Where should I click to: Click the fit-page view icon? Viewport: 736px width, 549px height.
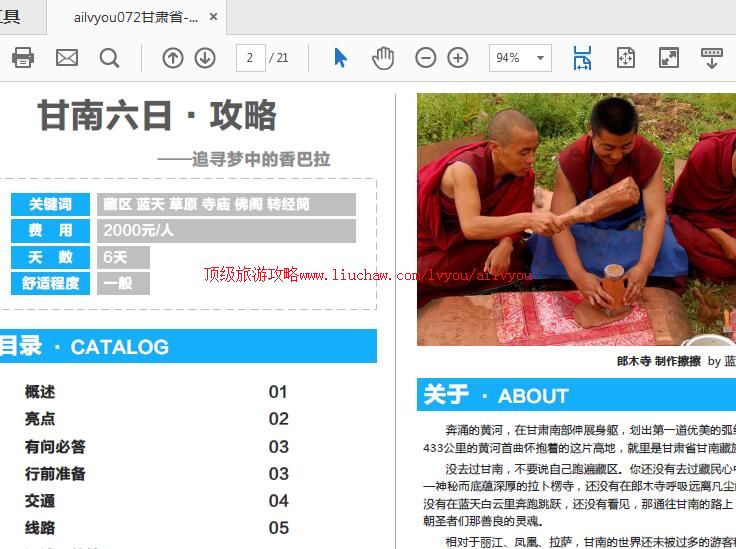(625, 58)
